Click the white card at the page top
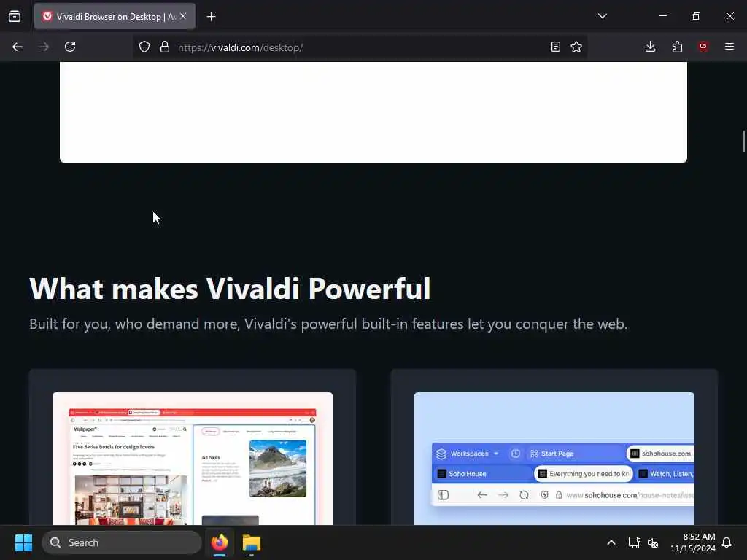This screenshot has width=747, height=560. point(373,112)
